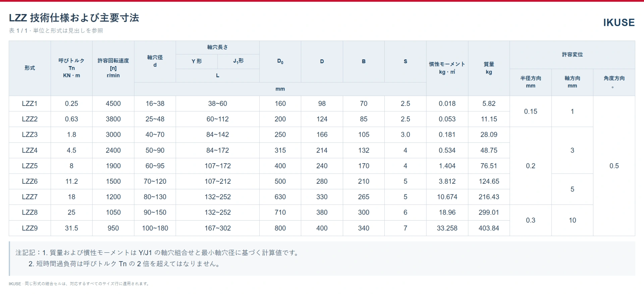Click the 軸方向 mm header
The height and width of the screenshot is (294, 644).
[x=572, y=82]
